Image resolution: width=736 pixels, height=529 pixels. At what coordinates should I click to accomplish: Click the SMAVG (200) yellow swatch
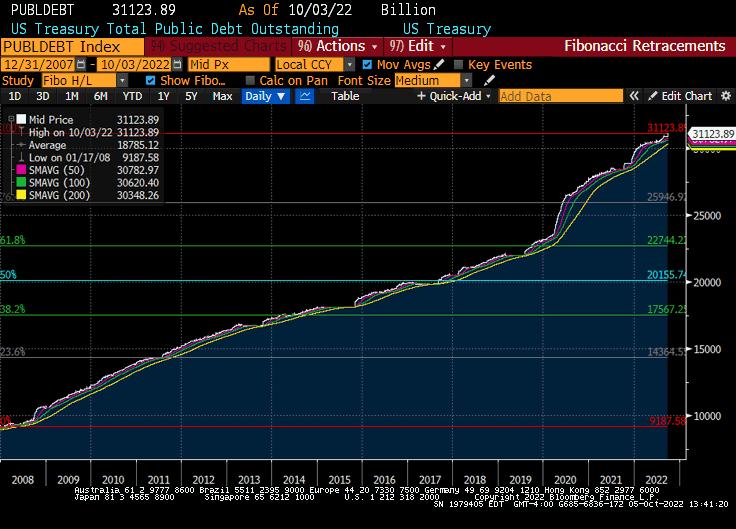(x=21, y=195)
